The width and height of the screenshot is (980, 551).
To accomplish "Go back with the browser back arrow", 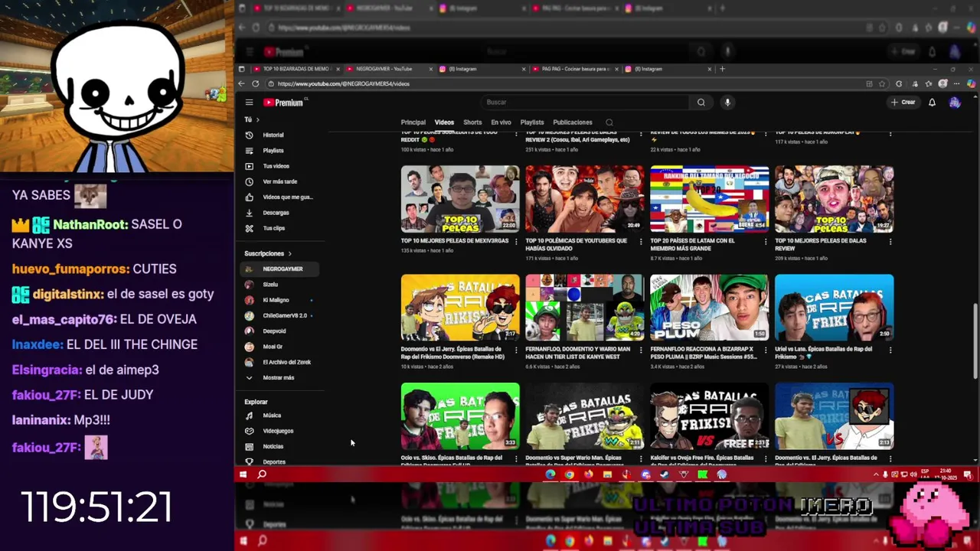I will click(242, 83).
